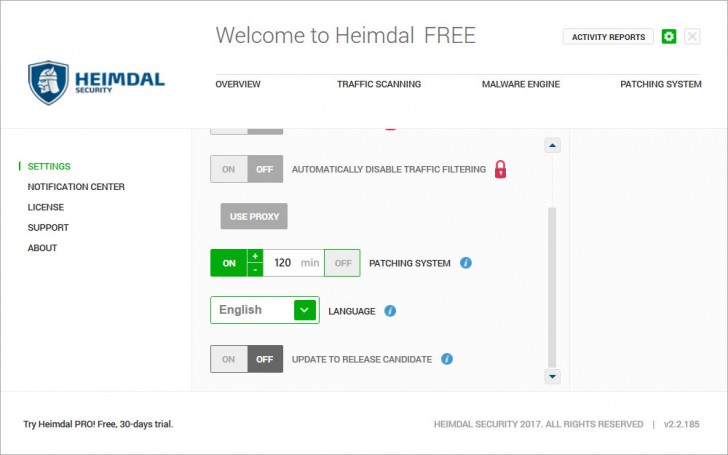
Task: Switch to the Malware Engine tab
Action: click(x=520, y=84)
